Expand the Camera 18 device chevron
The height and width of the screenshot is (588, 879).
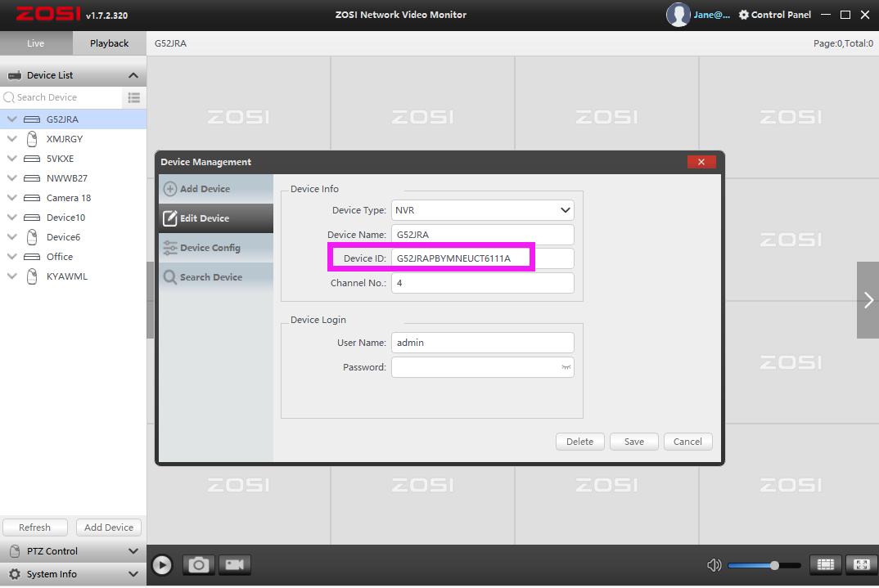coord(11,198)
